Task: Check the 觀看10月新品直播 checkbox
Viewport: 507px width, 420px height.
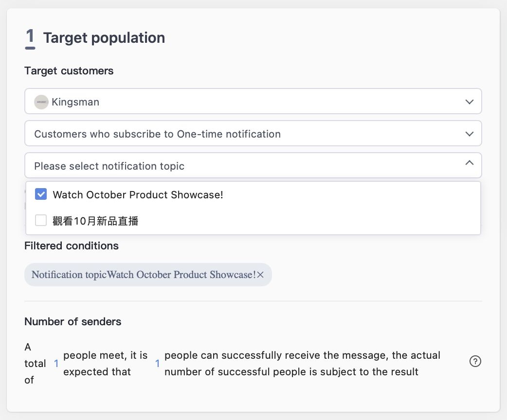Action: [41, 220]
